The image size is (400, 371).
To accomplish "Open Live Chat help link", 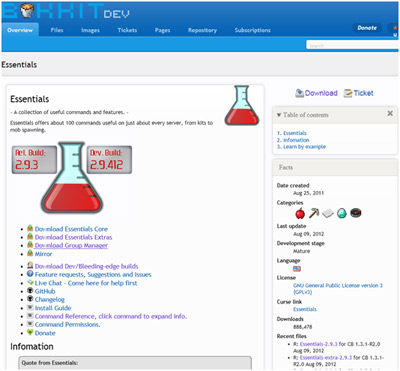I will tap(86, 283).
